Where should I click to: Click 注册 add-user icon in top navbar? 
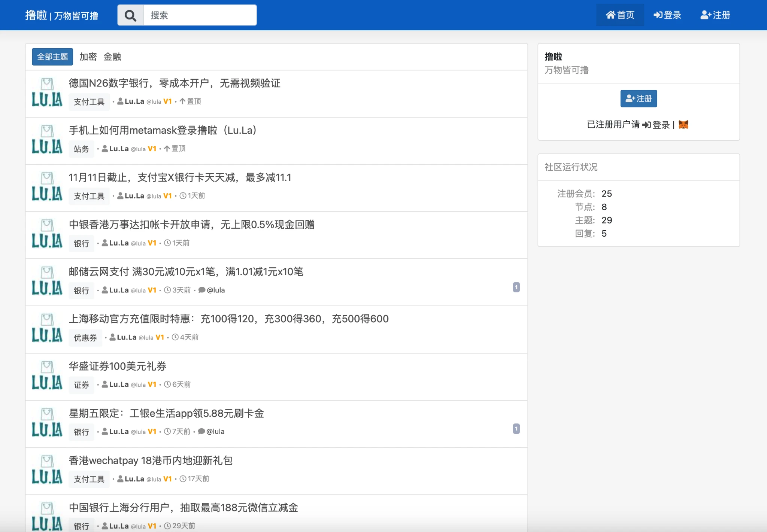coord(706,15)
